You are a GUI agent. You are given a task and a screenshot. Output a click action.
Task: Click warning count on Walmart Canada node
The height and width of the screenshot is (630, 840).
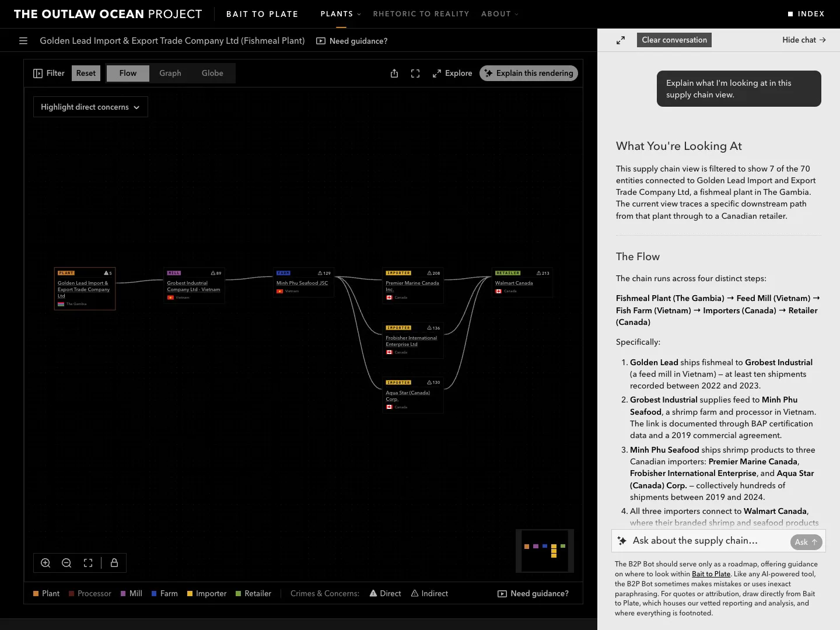(543, 273)
